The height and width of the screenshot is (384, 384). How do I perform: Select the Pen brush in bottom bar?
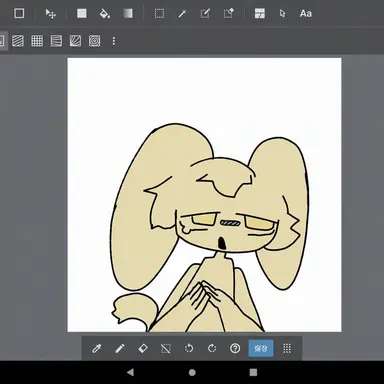pyautogui.click(x=120, y=349)
